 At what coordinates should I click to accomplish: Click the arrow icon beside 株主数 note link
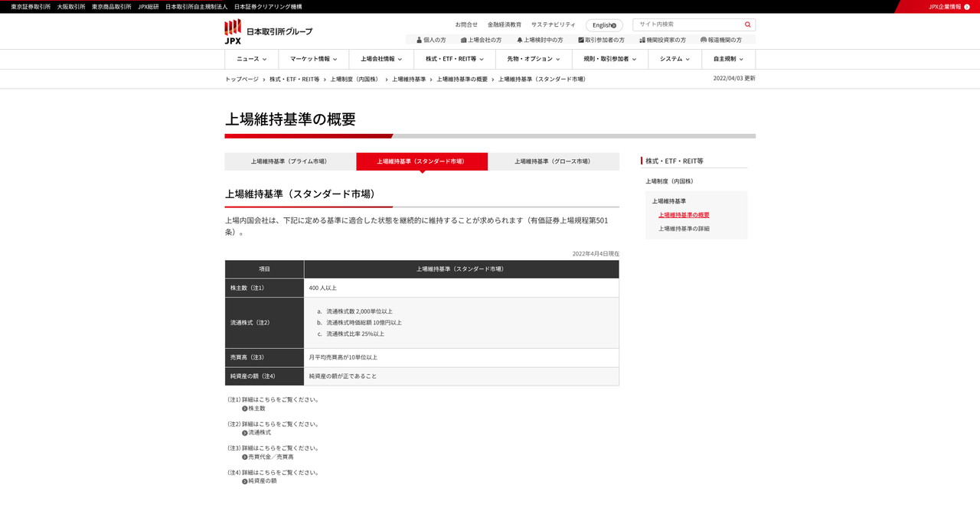coord(244,408)
